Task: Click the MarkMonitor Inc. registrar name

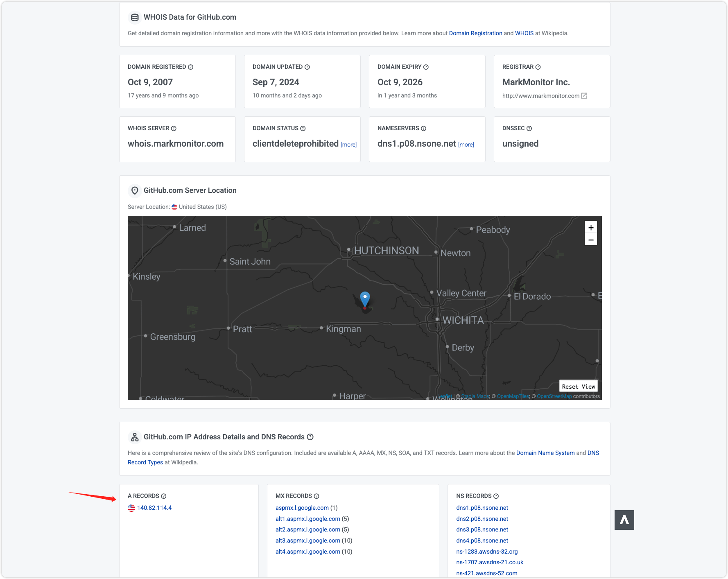Action: (x=536, y=82)
